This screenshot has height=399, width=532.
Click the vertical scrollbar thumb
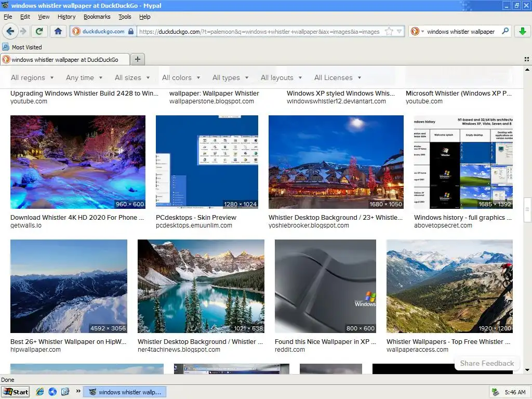point(527,209)
